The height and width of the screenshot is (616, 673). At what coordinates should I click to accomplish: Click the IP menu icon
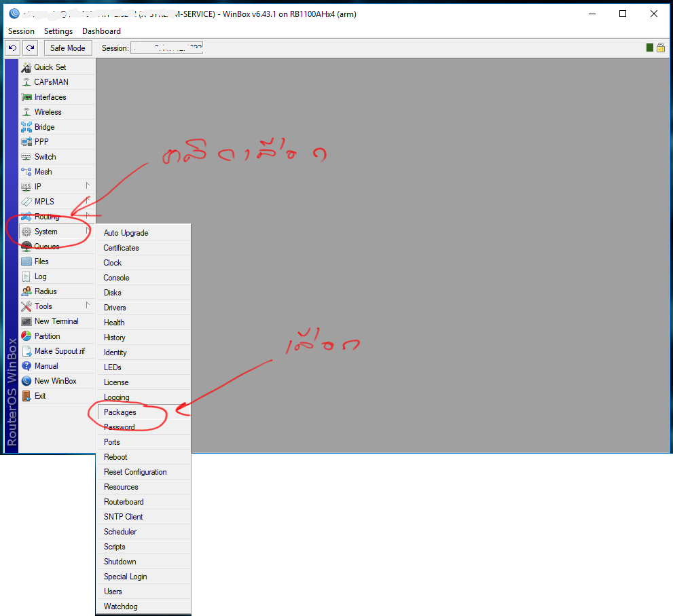pyautogui.click(x=26, y=187)
